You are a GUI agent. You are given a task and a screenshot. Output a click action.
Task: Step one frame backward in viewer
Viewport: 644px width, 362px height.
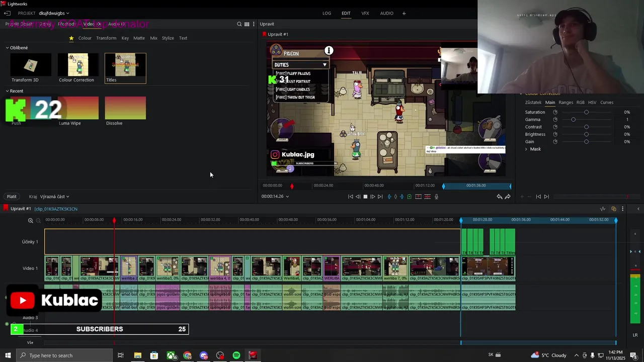tap(358, 197)
